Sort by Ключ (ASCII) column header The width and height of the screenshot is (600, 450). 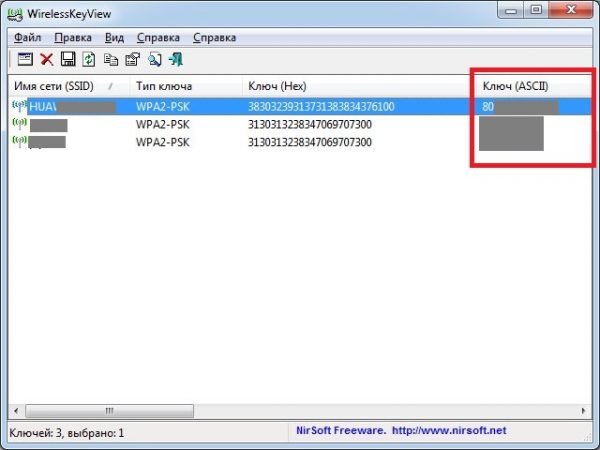[534, 86]
